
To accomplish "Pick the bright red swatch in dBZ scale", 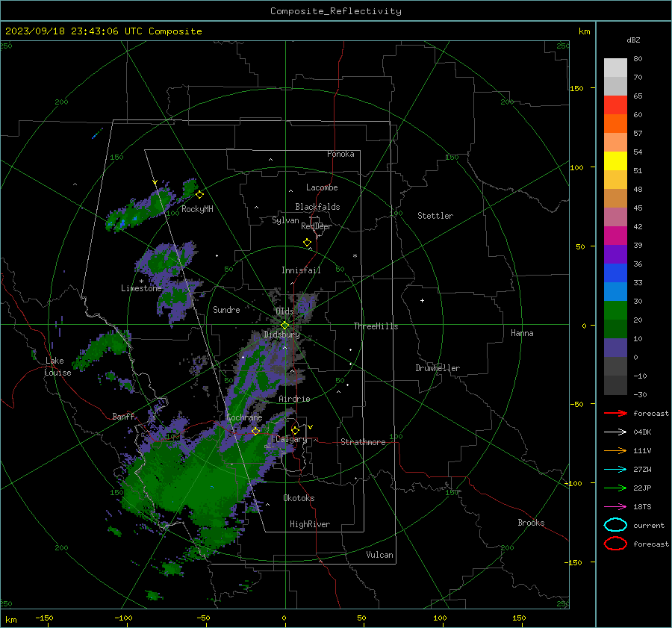I will coord(615,105).
